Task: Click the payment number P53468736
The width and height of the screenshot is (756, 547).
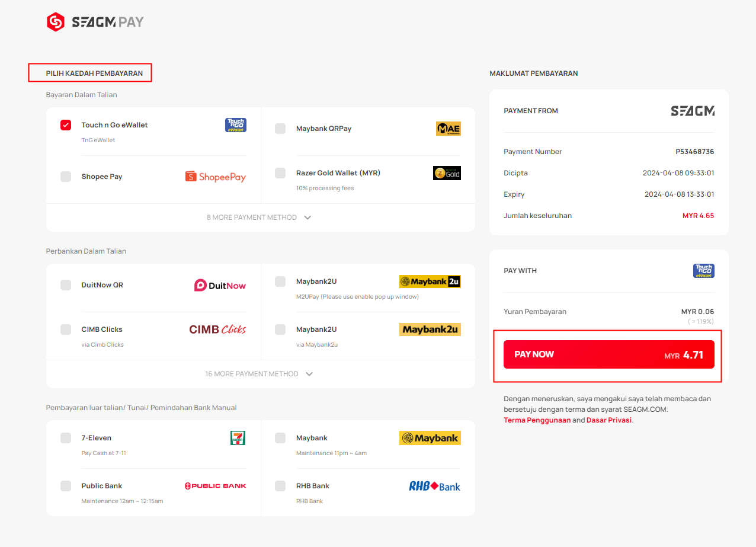Action: [695, 152]
